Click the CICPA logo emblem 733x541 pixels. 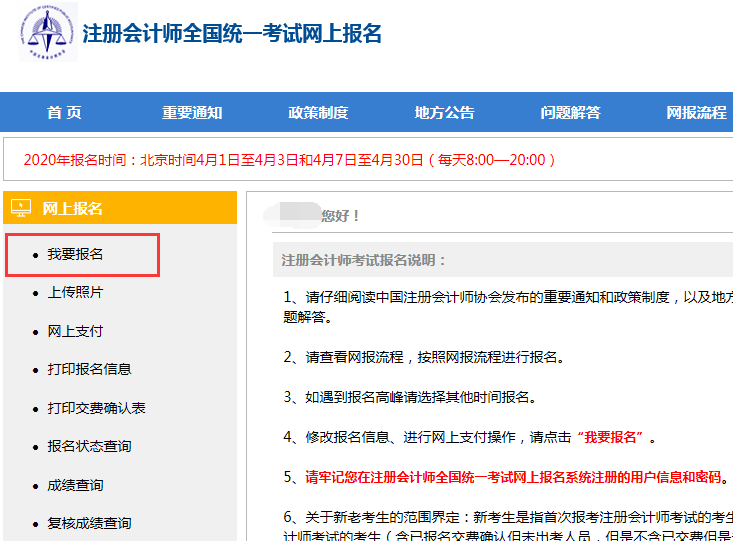click(x=47, y=37)
